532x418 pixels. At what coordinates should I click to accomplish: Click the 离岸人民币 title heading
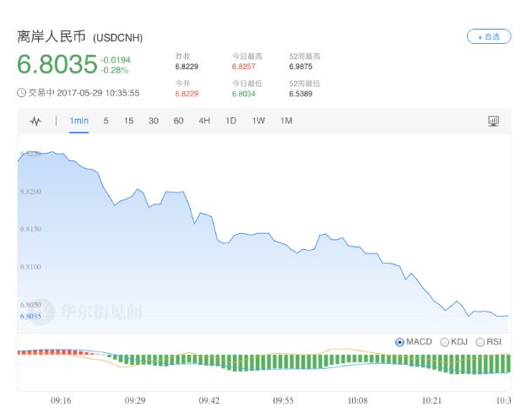click(52, 37)
